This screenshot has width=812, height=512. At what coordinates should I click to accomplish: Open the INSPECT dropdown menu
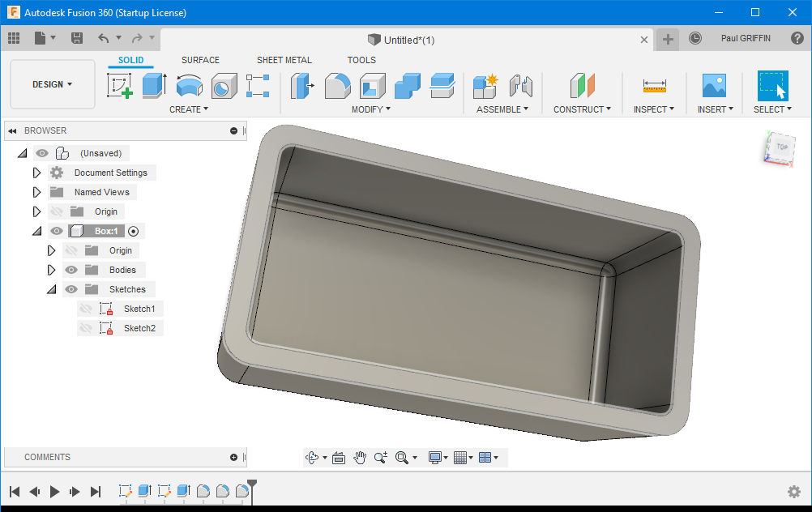point(653,109)
